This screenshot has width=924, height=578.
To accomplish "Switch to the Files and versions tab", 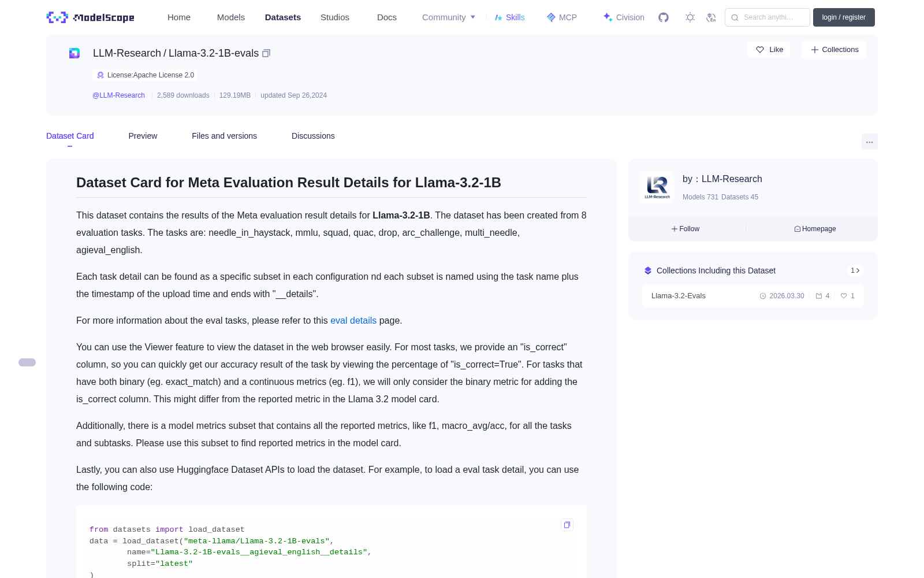I will click(x=224, y=136).
